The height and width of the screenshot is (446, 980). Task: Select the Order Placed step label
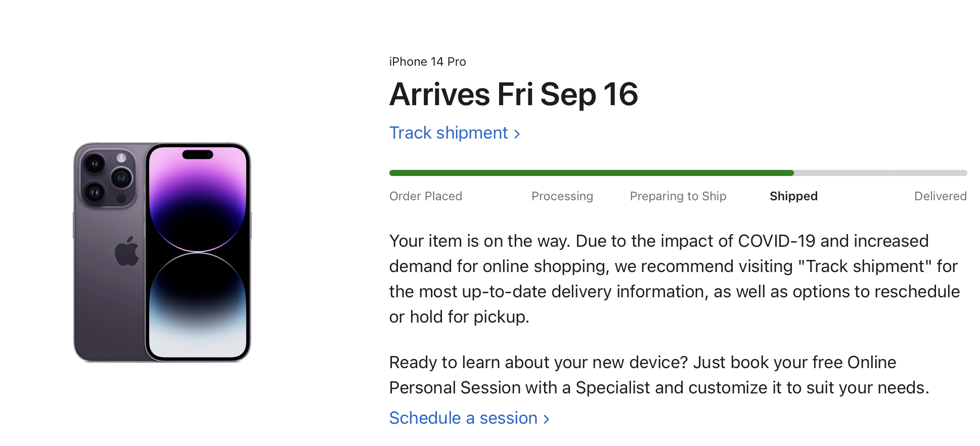425,196
